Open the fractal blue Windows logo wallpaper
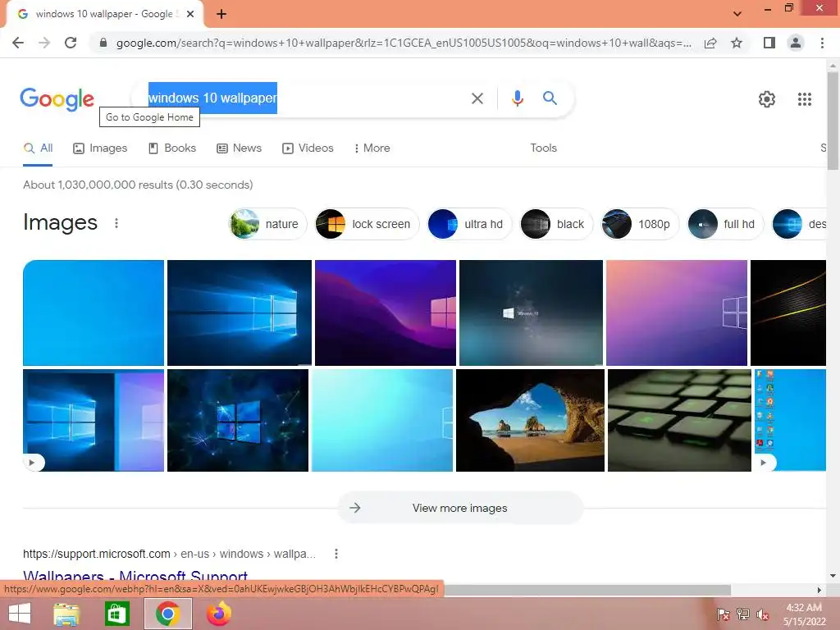 tap(238, 421)
